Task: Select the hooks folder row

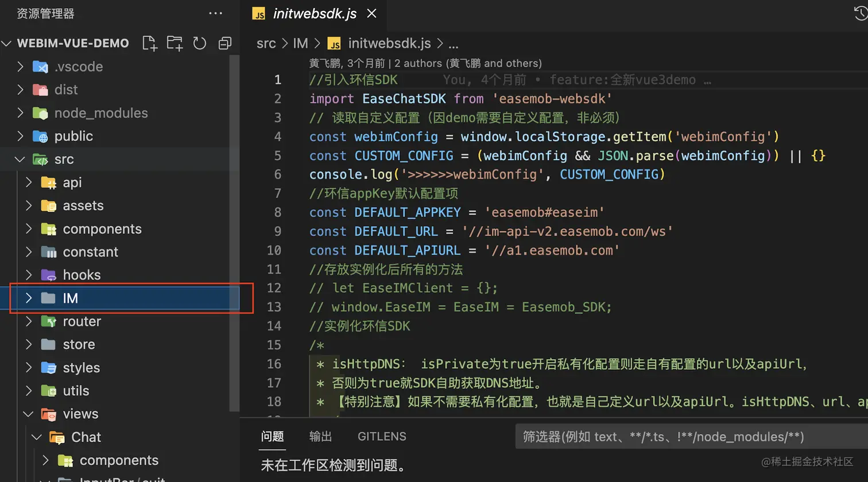Action: point(119,275)
